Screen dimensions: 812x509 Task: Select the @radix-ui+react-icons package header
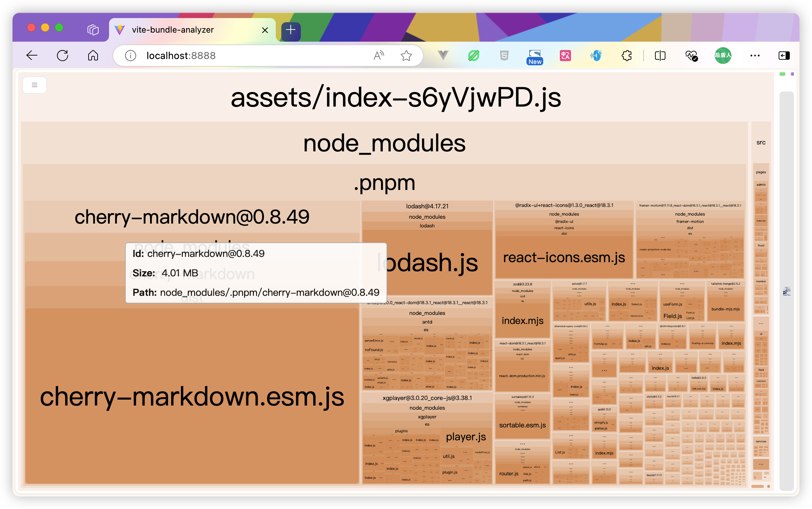564,205
